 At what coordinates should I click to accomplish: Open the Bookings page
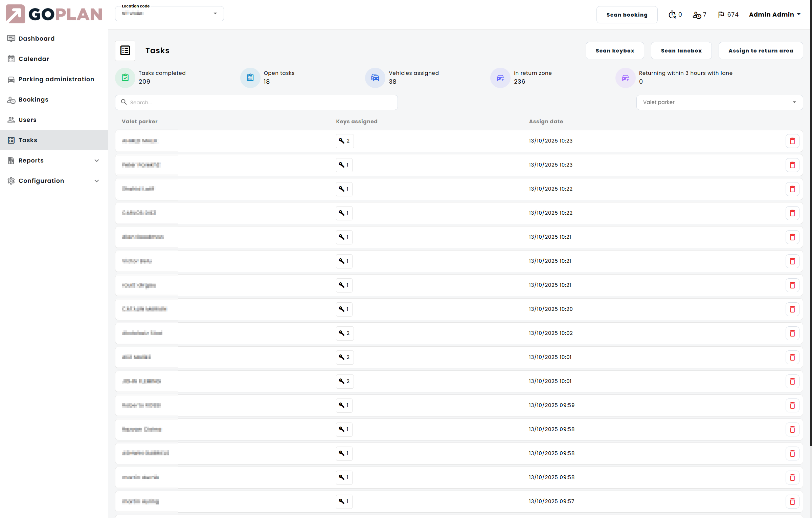[33, 100]
